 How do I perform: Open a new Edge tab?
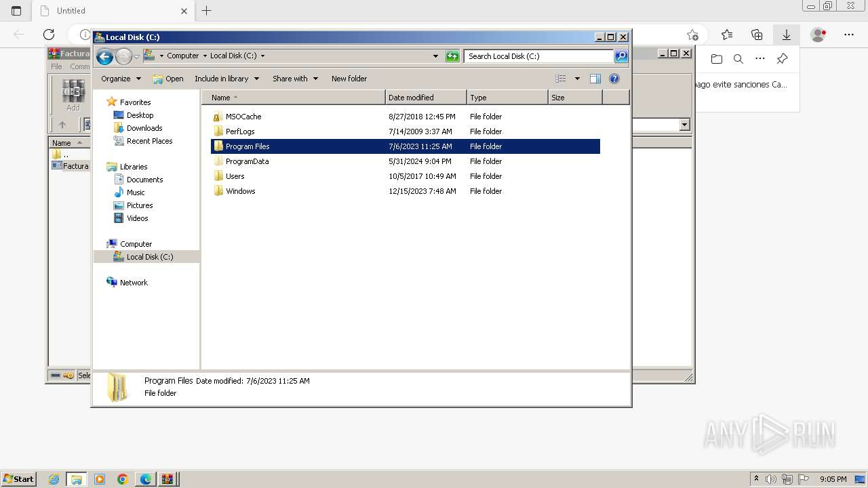[207, 11]
